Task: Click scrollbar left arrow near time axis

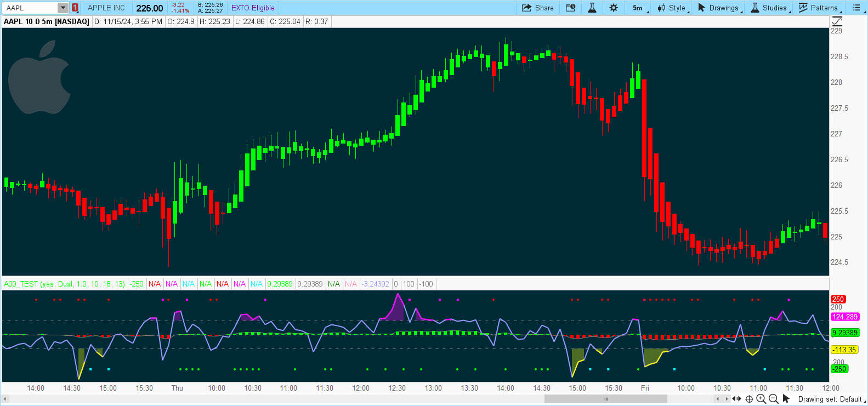Action: [718, 399]
